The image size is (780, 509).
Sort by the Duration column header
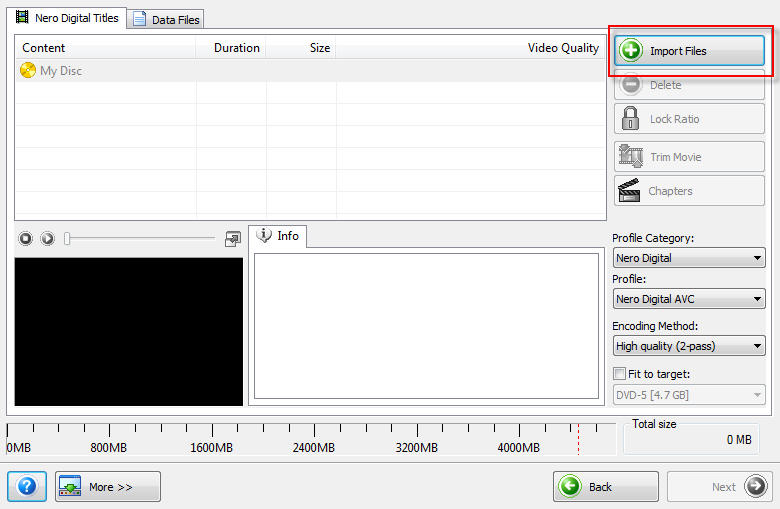231,48
